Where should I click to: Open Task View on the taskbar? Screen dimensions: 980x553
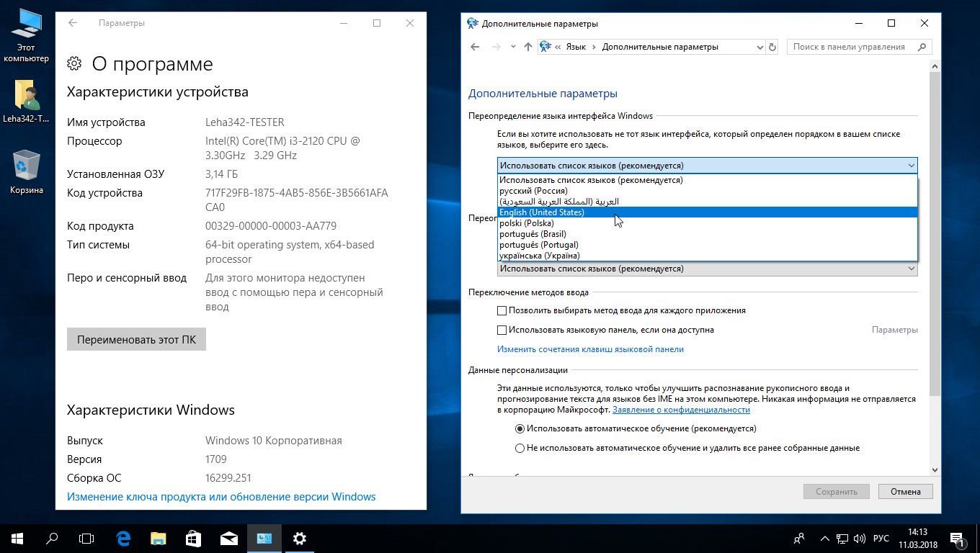(x=86, y=538)
